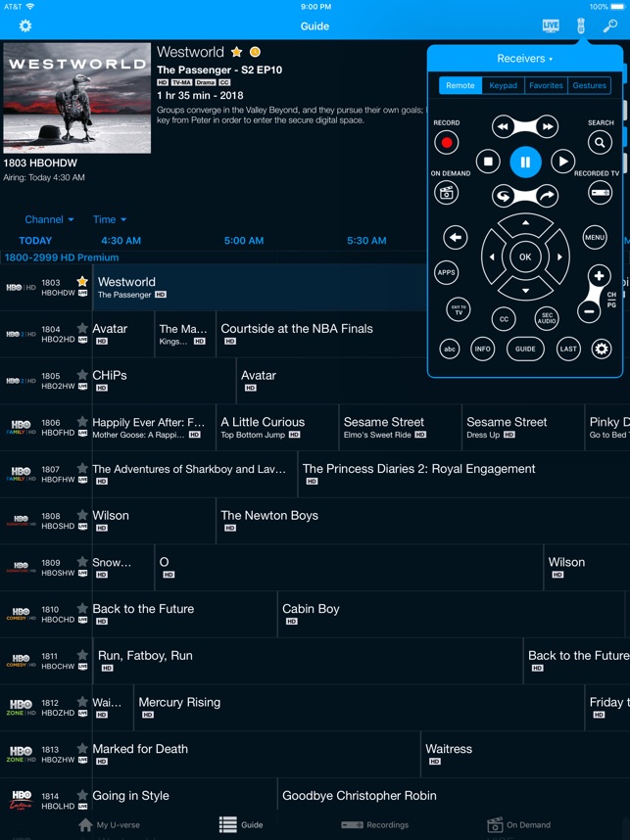Toggle favorite star for channel 1806 HBOFHD
Screen dimensions: 630x840
pyautogui.click(x=82, y=421)
